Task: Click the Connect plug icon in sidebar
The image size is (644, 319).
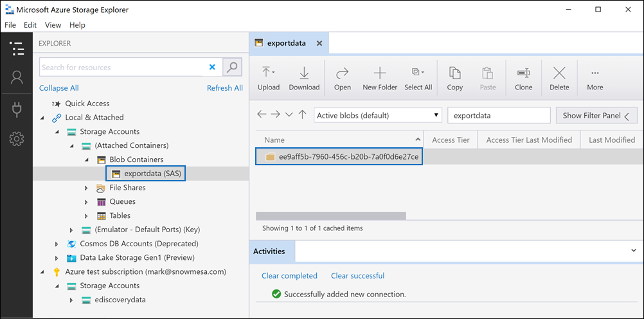Action: pos(17,109)
